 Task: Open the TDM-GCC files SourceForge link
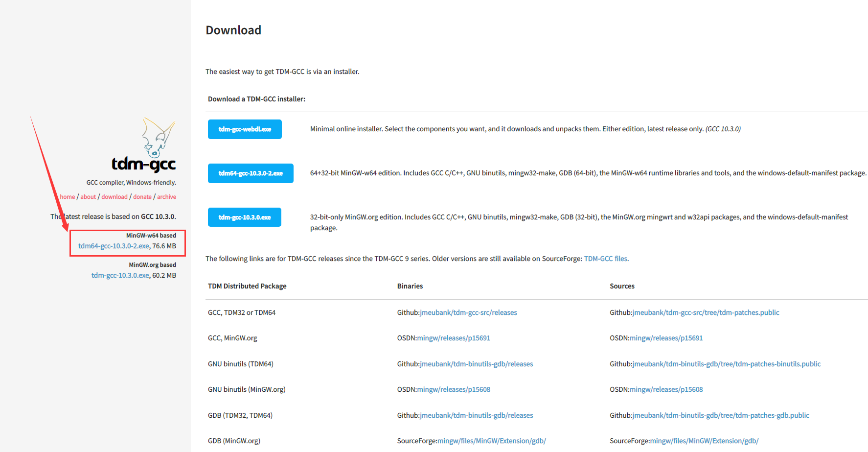pyautogui.click(x=606, y=259)
